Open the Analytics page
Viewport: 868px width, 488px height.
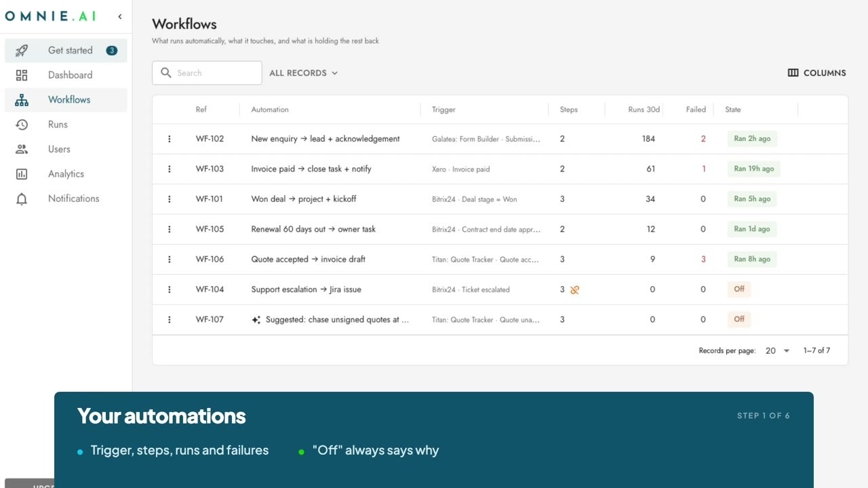(66, 174)
